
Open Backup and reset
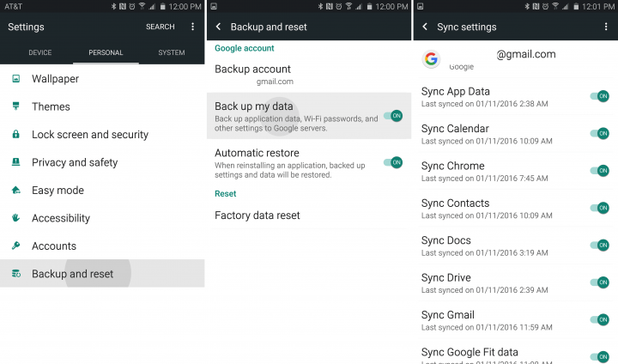pyautogui.click(x=102, y=273)
